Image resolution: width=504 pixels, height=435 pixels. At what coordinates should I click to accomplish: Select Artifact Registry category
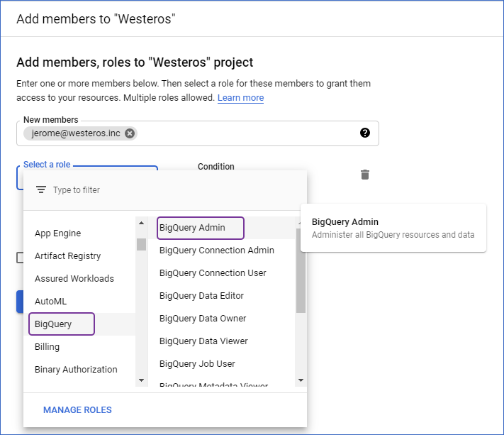click(x=79, y=256)
